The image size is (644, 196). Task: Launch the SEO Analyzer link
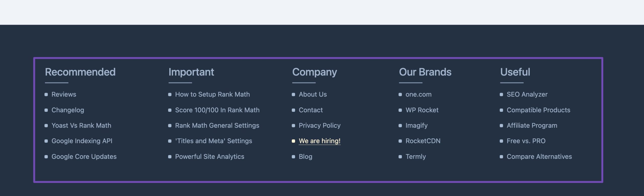pyautogui.click(x=527, y=94)
